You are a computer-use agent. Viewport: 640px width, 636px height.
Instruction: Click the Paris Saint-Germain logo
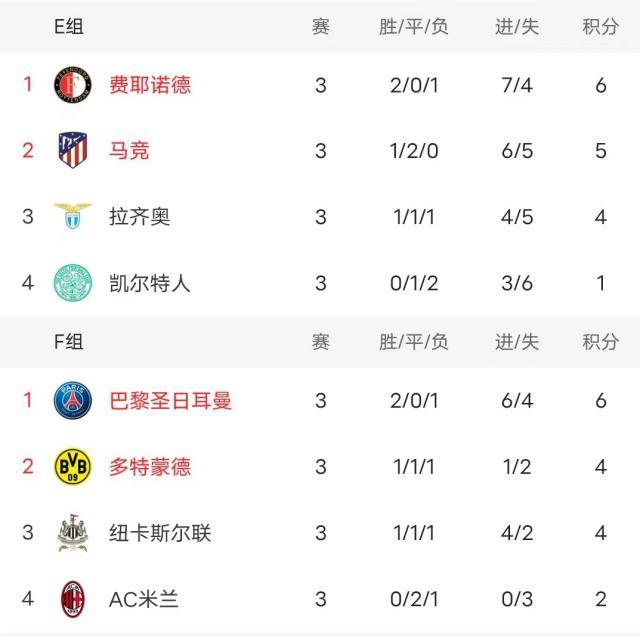72,400
